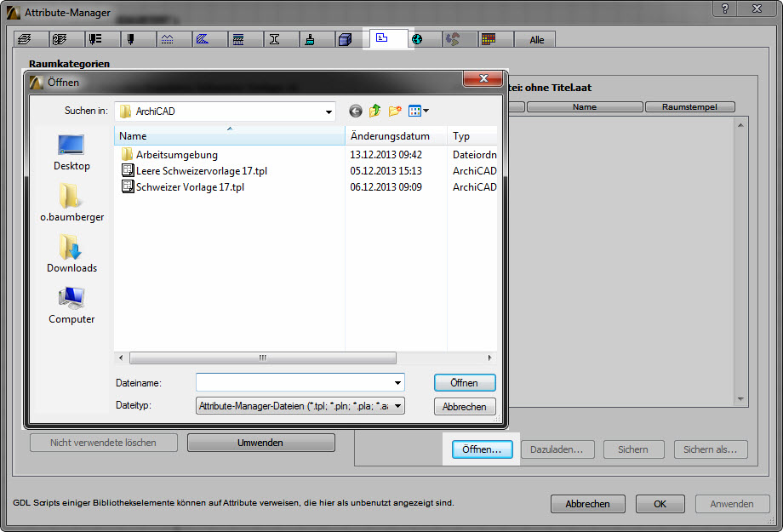783x532 pixels.
Task: Click the file list scroll-left arrow
Action: pyautogui.click(x=121, y=358)
